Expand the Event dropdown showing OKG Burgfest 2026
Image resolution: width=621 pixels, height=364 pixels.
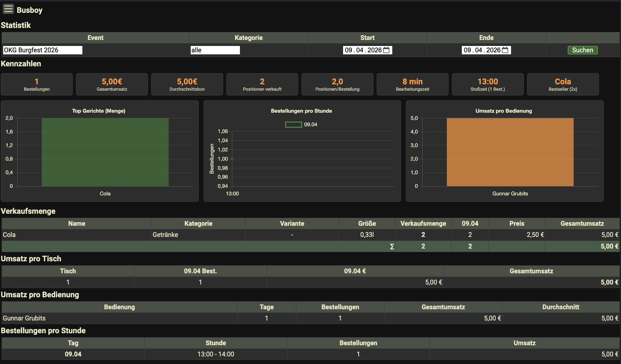[x=42, y=50]
